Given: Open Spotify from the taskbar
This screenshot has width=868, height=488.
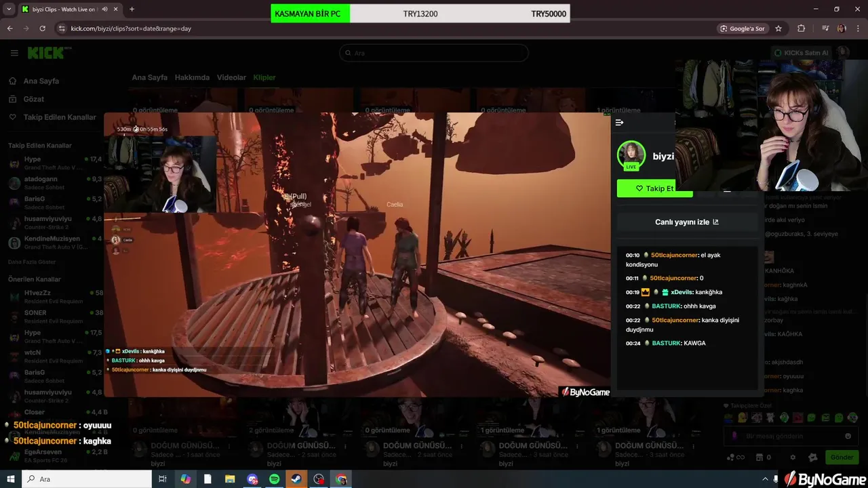Looking at the screenshot, I should (x=274, y=479).
